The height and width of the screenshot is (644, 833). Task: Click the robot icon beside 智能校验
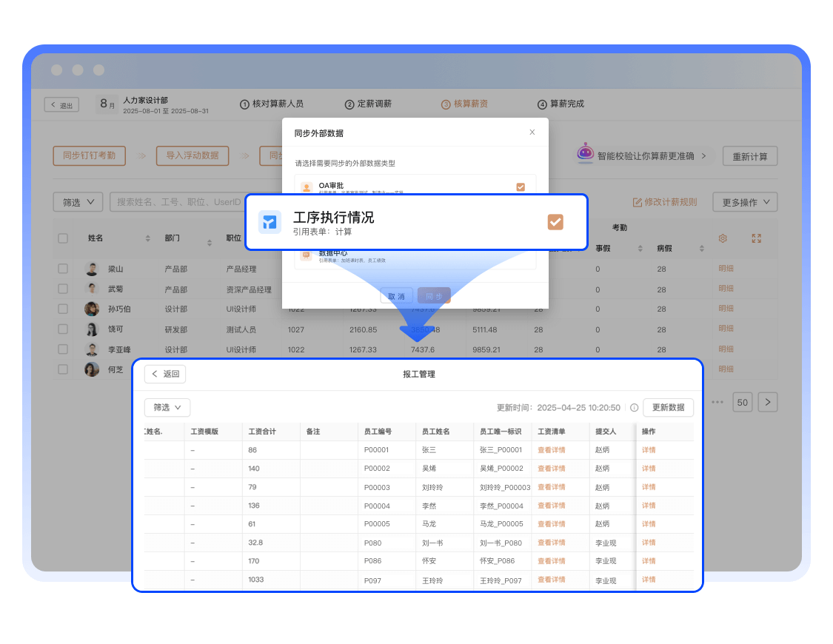coord(586,153)
